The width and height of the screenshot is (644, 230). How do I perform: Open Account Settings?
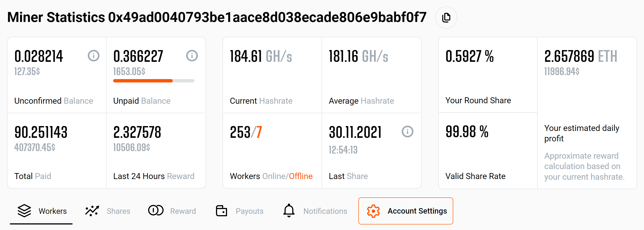click(x=417, y=211)
